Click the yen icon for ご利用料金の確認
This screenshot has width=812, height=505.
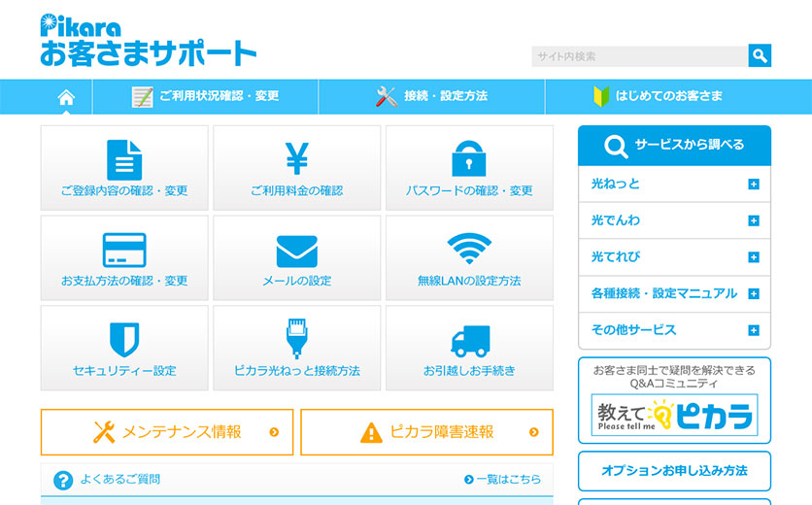(297, 158)
